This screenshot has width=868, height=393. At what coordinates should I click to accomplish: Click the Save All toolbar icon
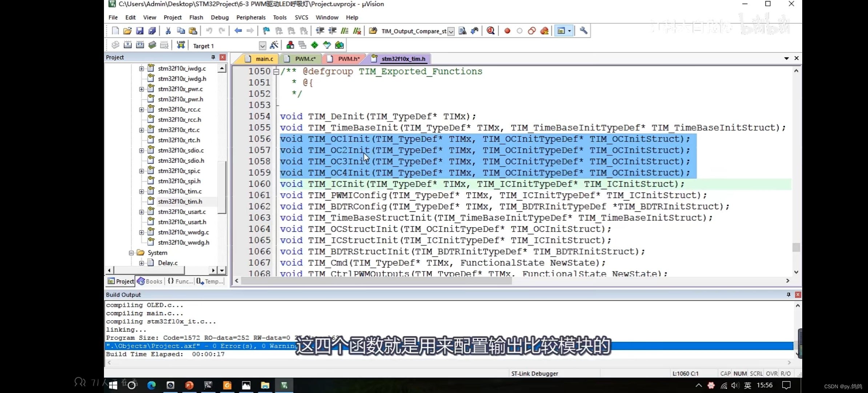click(152, 31)
